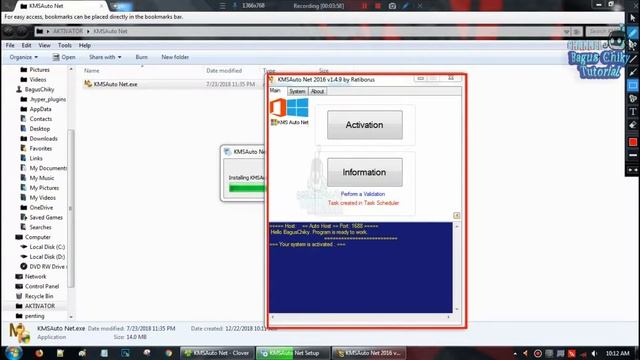The height and width of the screenshot is (360, 640).
Task: Click the Perform a Validation link
Action: 363,194
